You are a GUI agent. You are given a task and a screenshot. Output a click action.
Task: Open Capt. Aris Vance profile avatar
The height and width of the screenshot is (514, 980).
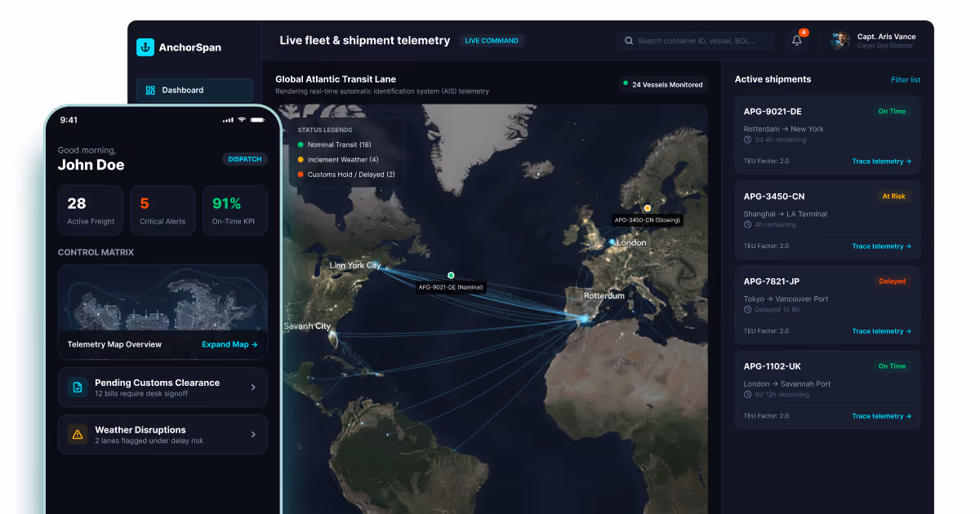pos(840,40)
